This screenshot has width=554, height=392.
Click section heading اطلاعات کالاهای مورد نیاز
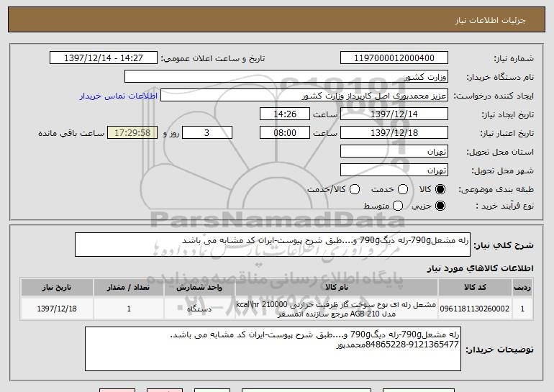tap(480, 269)
